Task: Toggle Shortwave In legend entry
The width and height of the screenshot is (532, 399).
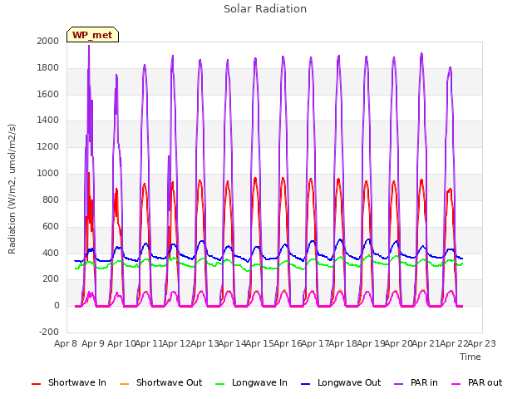Action: click(x=69, y=382)
